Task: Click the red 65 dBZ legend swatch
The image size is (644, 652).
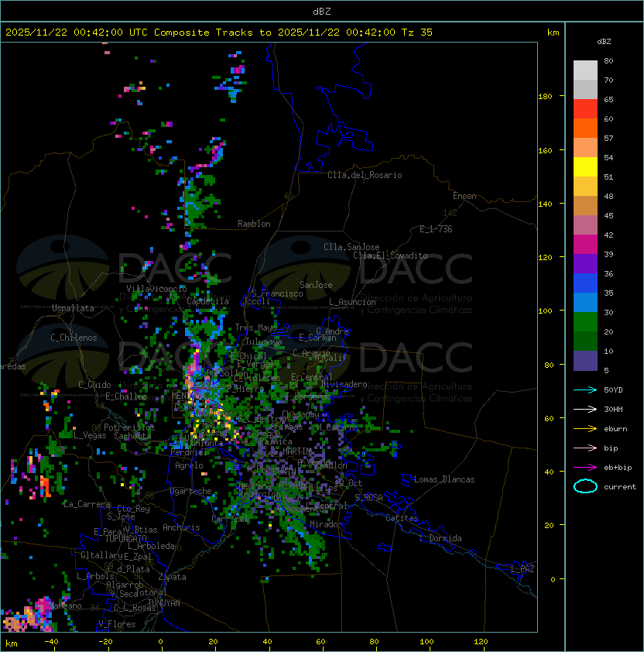Action: [x=585, y=108]
